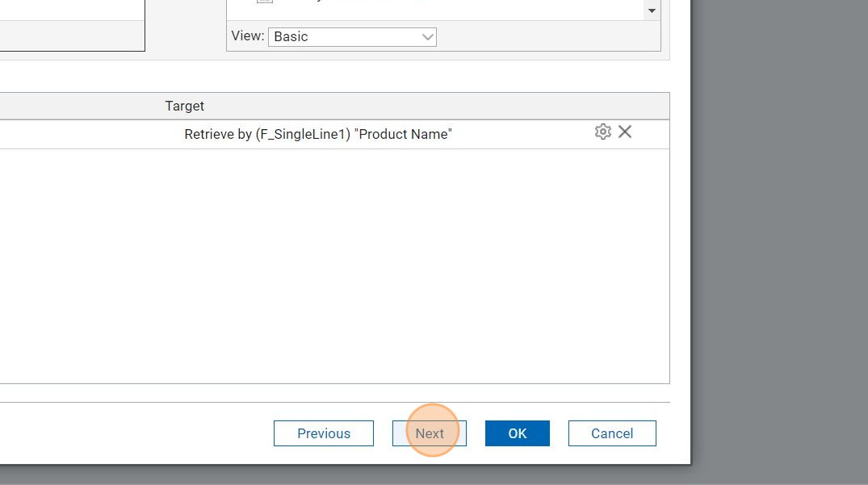Remove the Product Name mapping with X
Image resolution: width=868 pixels, height=485 pixels.
(x=625, y=132)
